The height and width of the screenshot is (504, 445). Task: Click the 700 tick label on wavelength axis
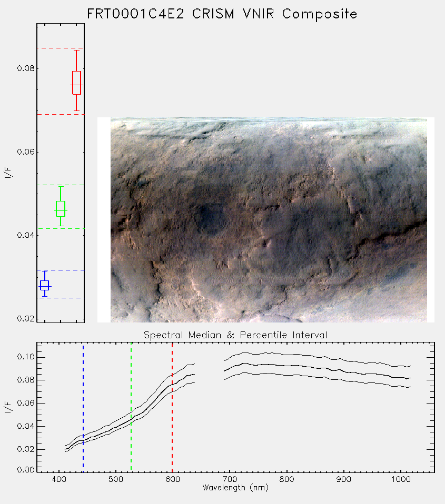230,479
